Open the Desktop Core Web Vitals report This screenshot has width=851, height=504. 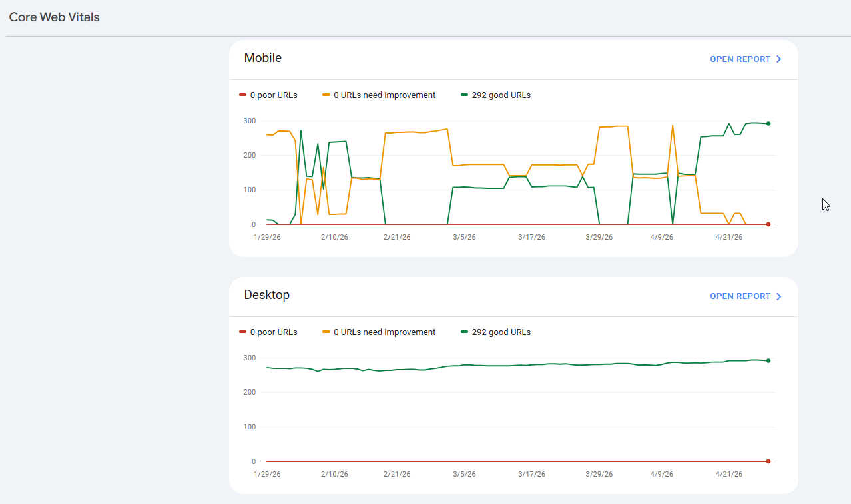point(740,296)
